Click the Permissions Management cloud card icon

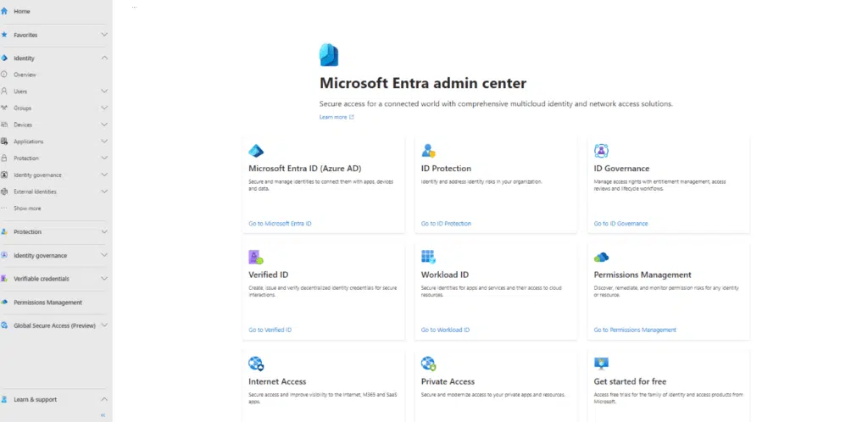click(x=601, y=257)
